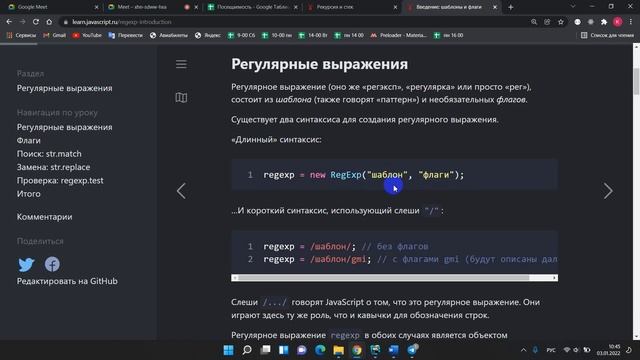Switch to Microsoft Edge in the taskbar
Screen dimensions: 640x360
(x=320, y=350)
